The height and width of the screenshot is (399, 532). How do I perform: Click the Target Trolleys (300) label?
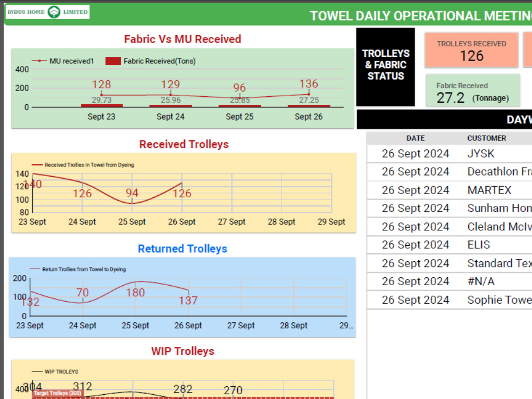click(57, 393)
